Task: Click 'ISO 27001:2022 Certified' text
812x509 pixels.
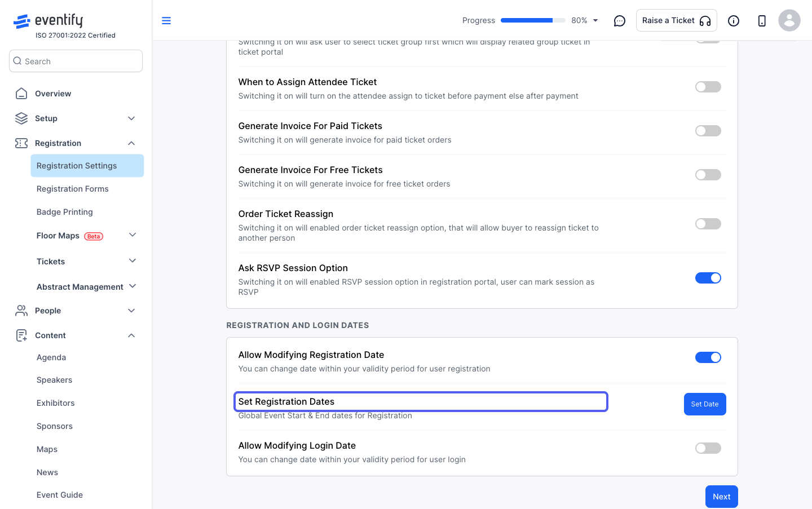Action: click(x=76, y=35)
